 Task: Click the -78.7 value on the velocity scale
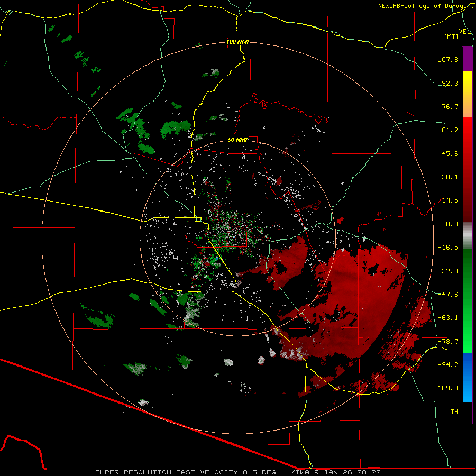pyautogui.click(x=448, y=342)
